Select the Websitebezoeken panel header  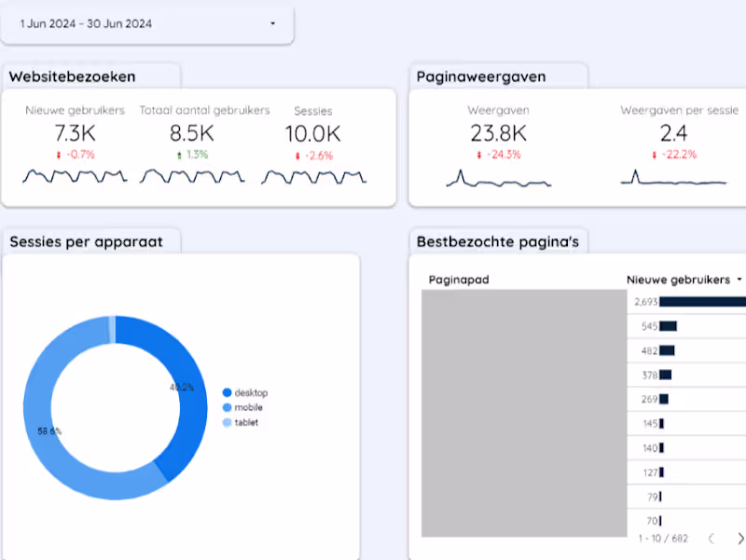pyautogui.click(x=72, y=76)
